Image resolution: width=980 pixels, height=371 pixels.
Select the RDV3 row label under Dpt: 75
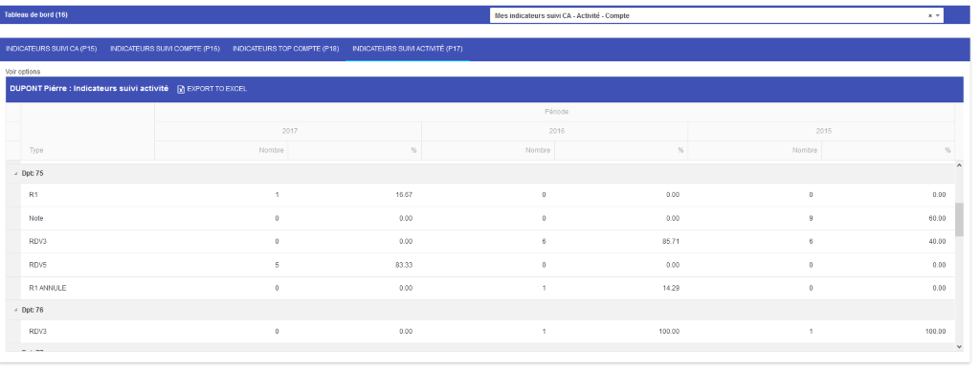point(37,242)
